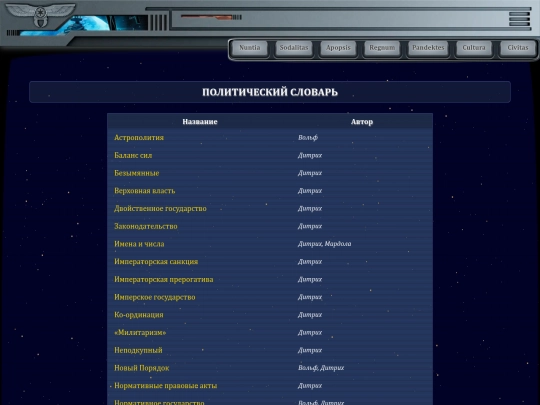
Task: Open the Regnum menu
Action: point(382,48)
